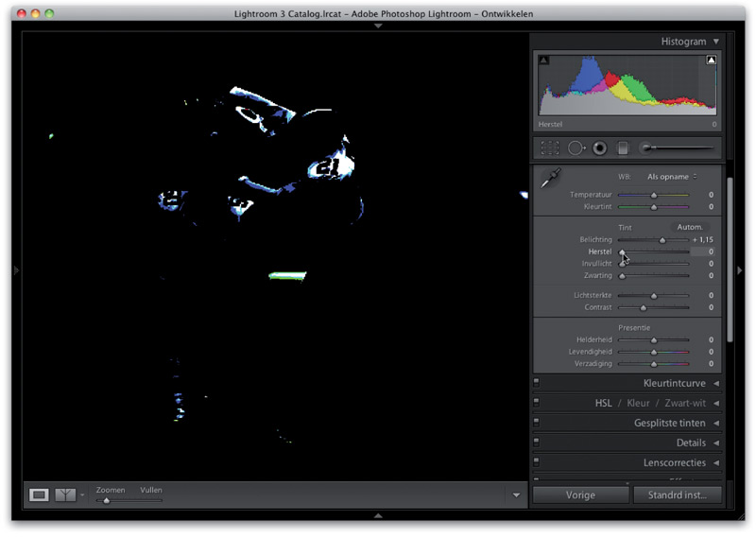Open the toolbar content dropdown arrow
The height and width of the screenshot is (538, 756).
point(516,495)
